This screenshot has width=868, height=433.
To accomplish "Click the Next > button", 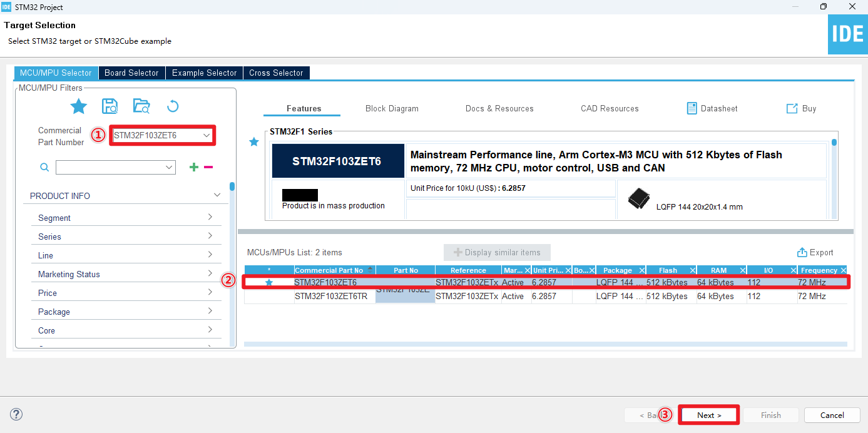I will (709, 415).
